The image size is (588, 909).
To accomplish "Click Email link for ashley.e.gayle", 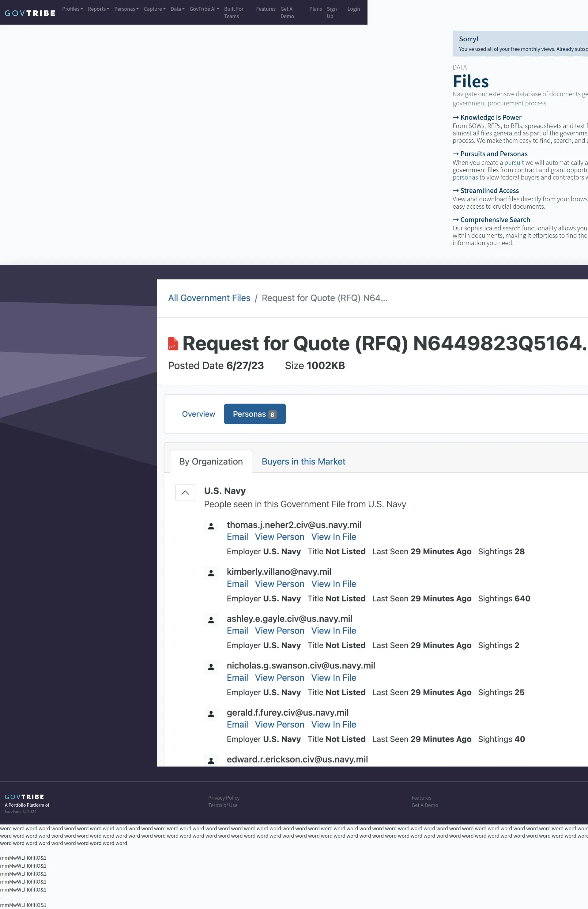I will tap(237, 631).
